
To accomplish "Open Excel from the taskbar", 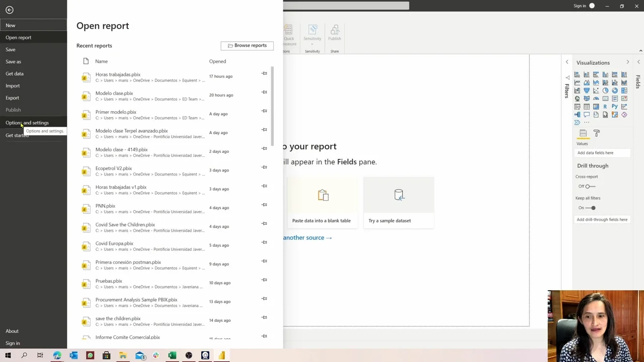I will click(172, 355).
